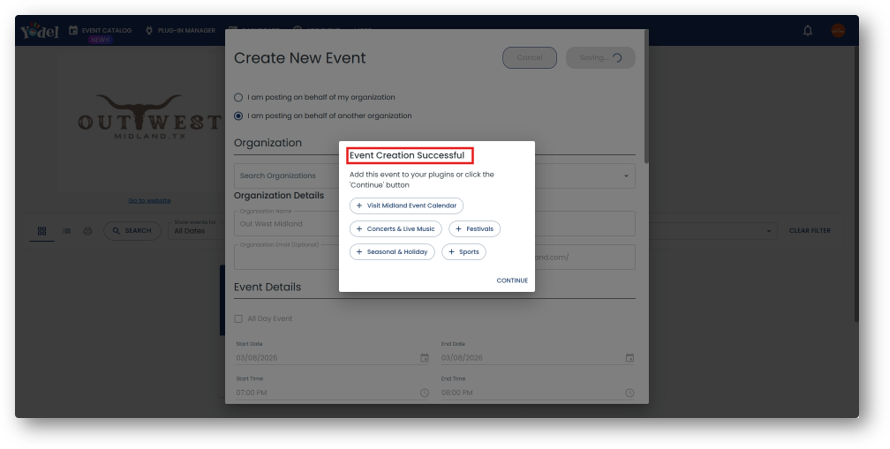Open End Time clock icon

[x=629, y=393]
